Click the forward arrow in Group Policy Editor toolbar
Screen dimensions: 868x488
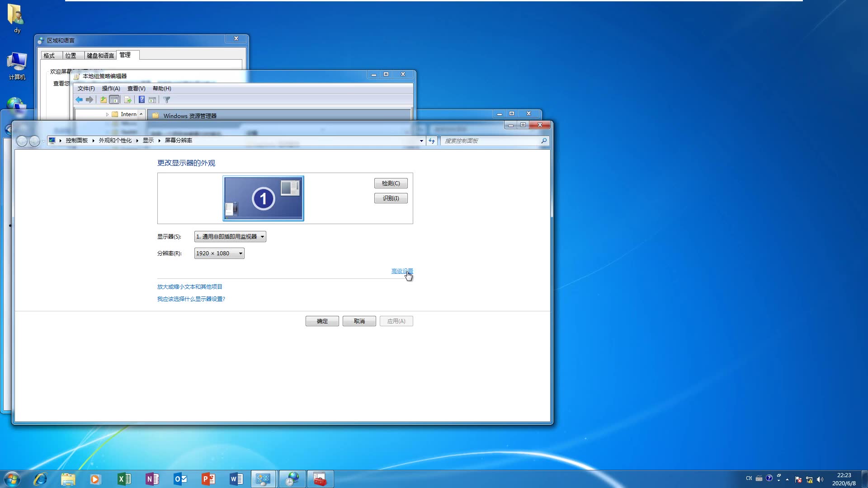[x=90, y=100]
